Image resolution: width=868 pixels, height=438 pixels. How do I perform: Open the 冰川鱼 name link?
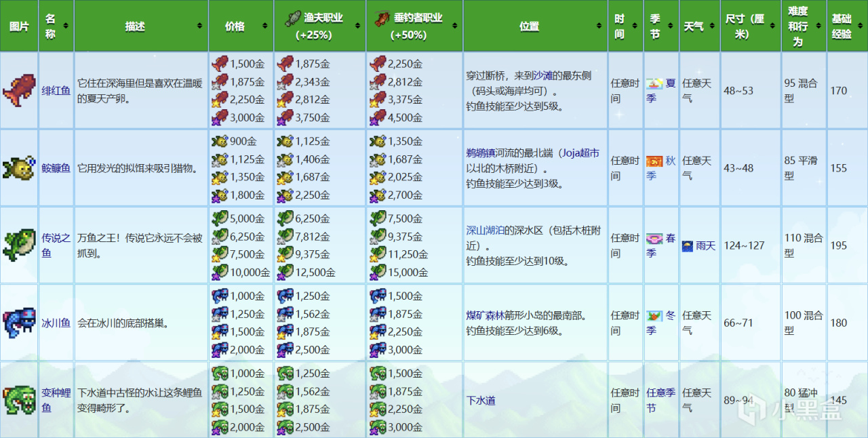tap(56, 322)
